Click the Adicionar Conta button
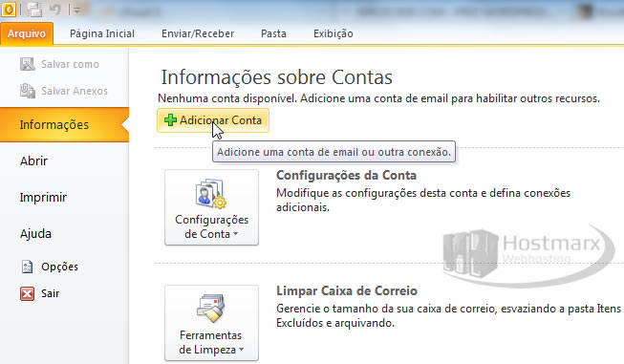This screenshot has width=624, height=364. [x=213, y=120]
